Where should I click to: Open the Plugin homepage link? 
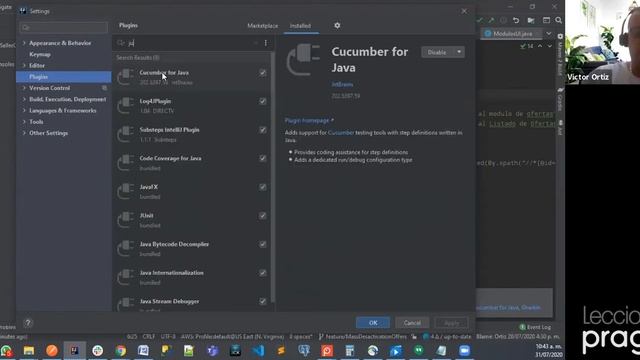pos(309,120)
